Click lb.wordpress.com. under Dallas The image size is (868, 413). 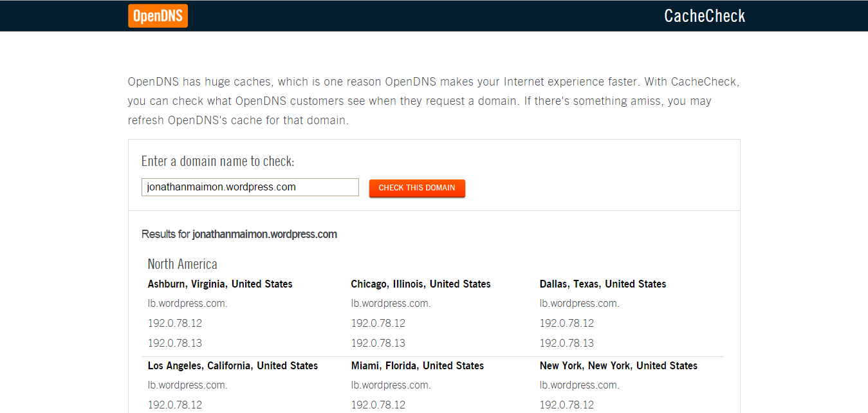click(579, 304)
